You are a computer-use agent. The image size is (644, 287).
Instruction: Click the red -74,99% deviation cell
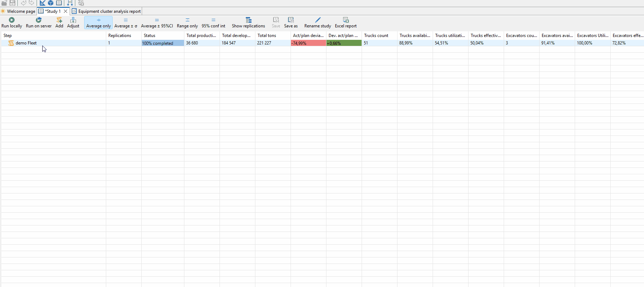[x=308, y=43]
